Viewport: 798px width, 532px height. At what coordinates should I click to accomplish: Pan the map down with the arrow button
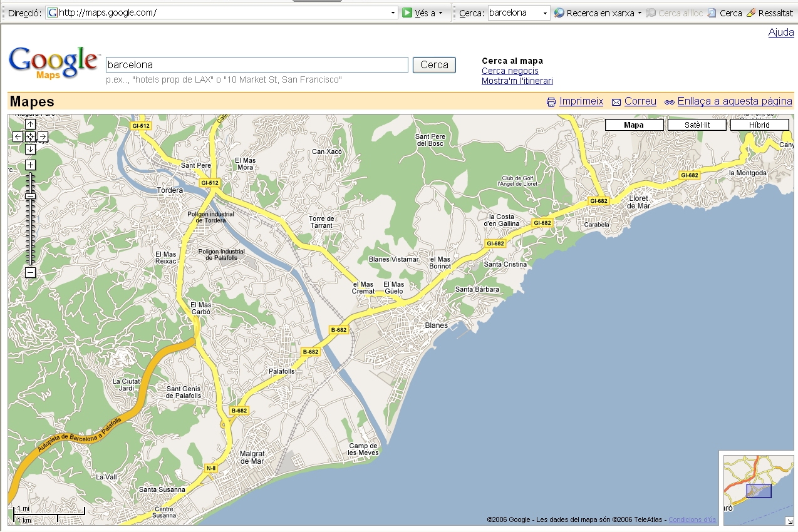coord(30,150)
